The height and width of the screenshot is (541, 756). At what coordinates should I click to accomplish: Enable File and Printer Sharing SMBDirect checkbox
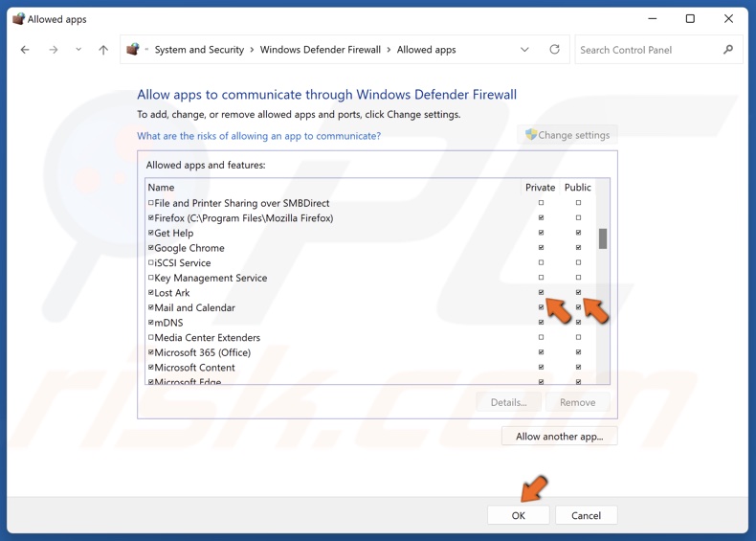(x=151, y=203)
